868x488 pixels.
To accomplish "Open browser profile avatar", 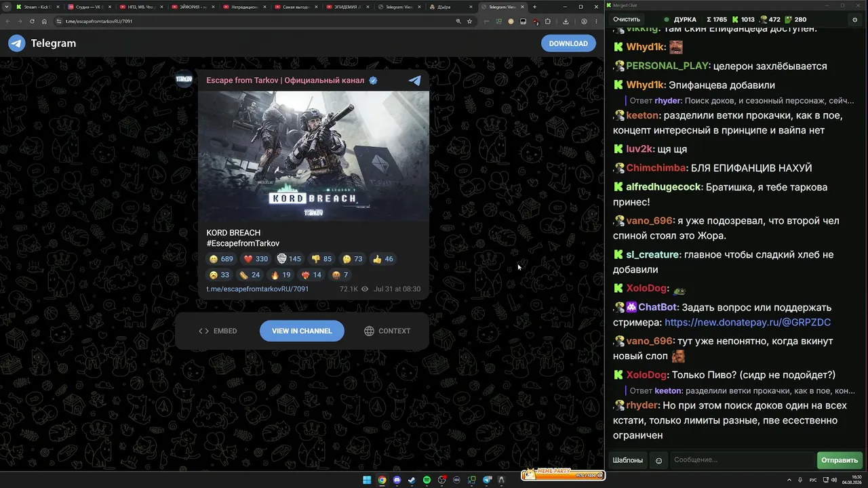I will coord(584,21).
